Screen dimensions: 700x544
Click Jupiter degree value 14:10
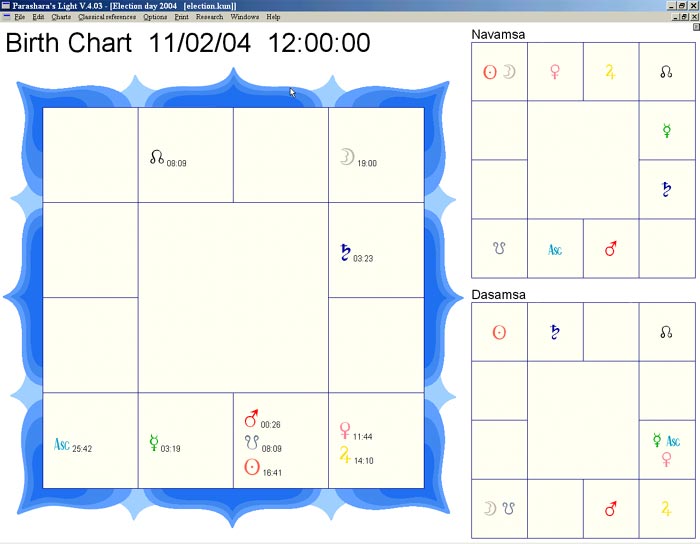tap(364, 461)
